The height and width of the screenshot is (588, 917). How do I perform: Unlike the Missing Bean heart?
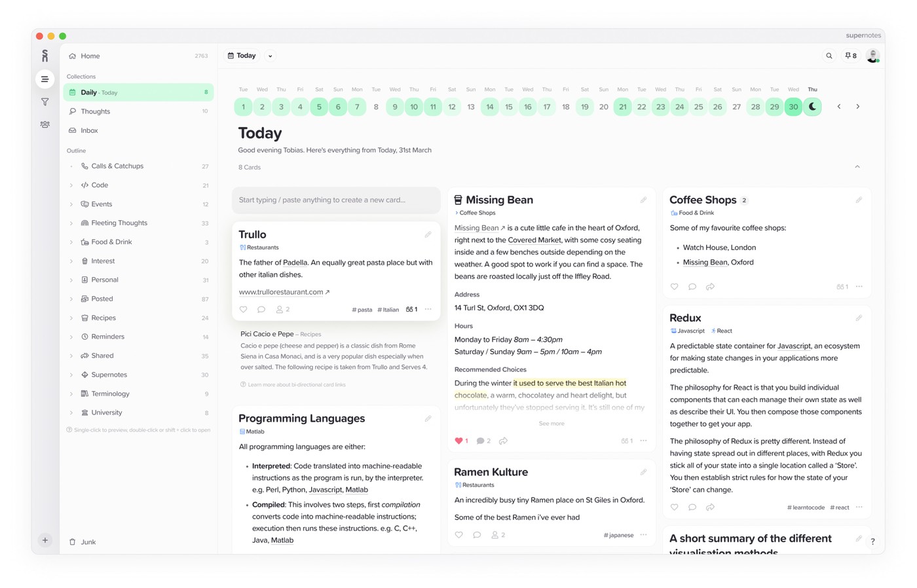tap(458, 441)
